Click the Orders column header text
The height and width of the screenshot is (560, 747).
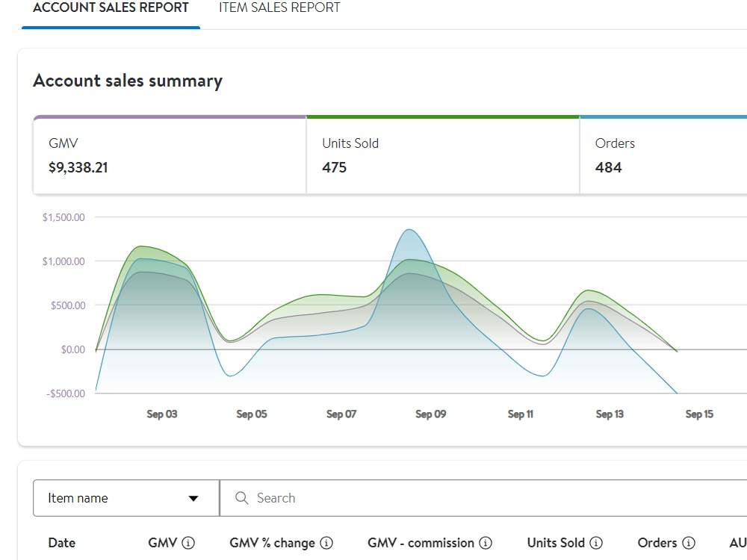pyautogui.click(x=657, y=543)
